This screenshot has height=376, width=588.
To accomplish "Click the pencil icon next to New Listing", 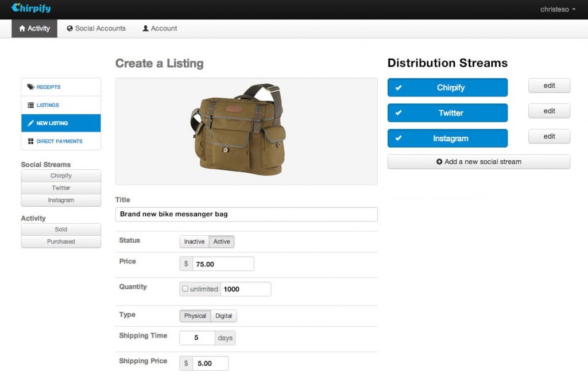I will 31,123.
